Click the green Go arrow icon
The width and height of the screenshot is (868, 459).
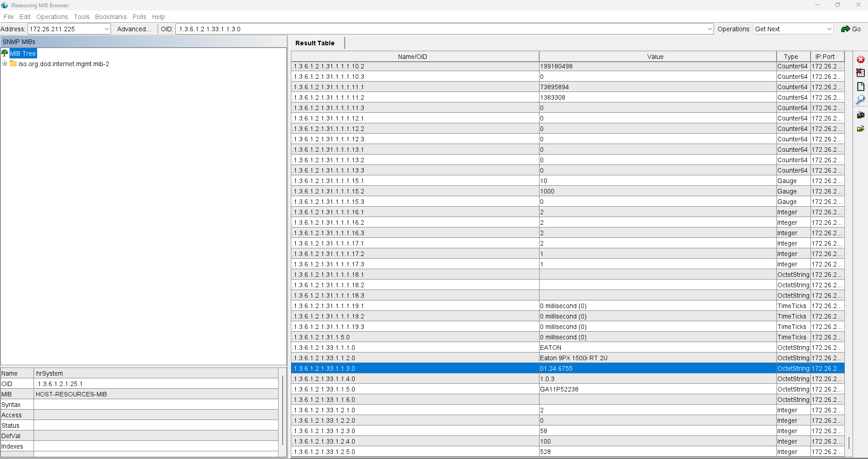tap(845, 29)
